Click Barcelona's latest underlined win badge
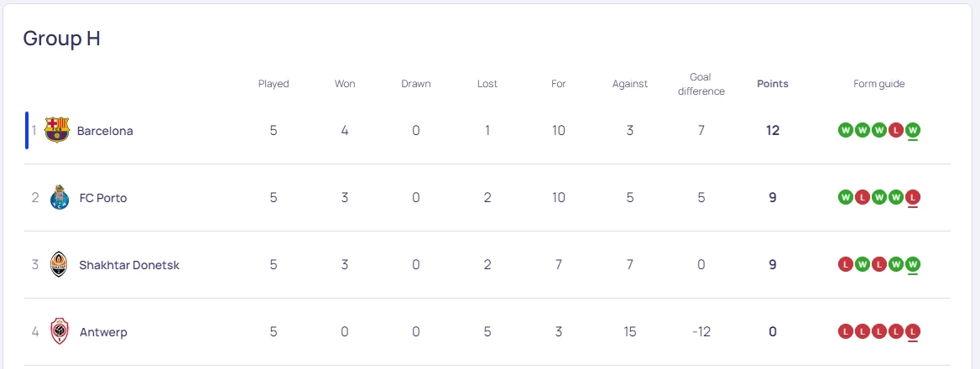 pyautogui.click(x=913, y=130)
